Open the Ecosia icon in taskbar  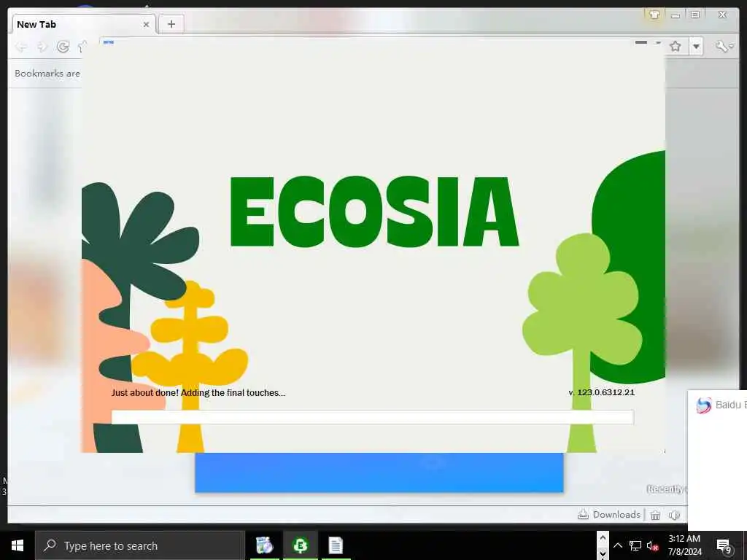tap(300, 545)
